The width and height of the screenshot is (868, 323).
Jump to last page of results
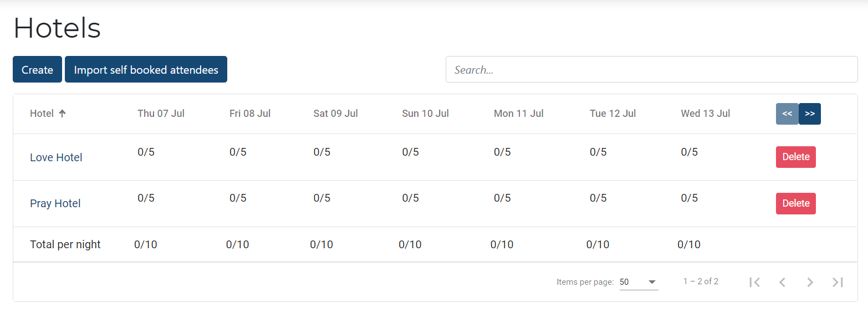coord(838,282)
